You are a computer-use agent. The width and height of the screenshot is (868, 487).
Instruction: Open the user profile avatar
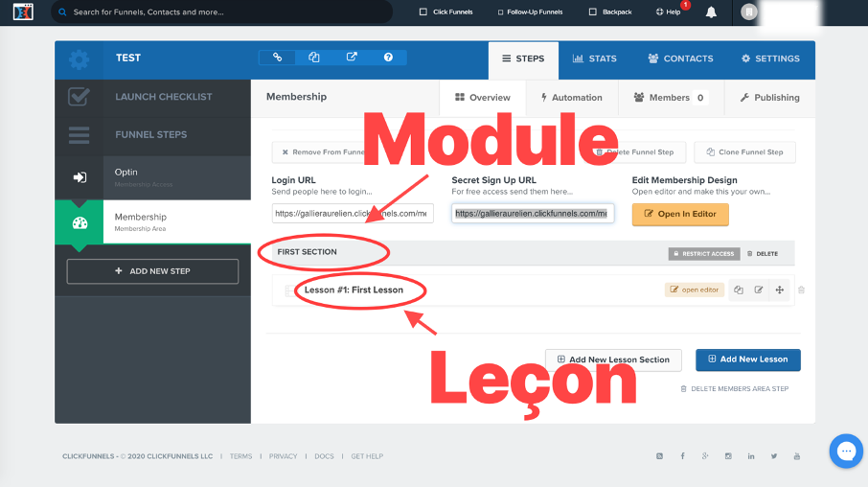click(748, 12)
